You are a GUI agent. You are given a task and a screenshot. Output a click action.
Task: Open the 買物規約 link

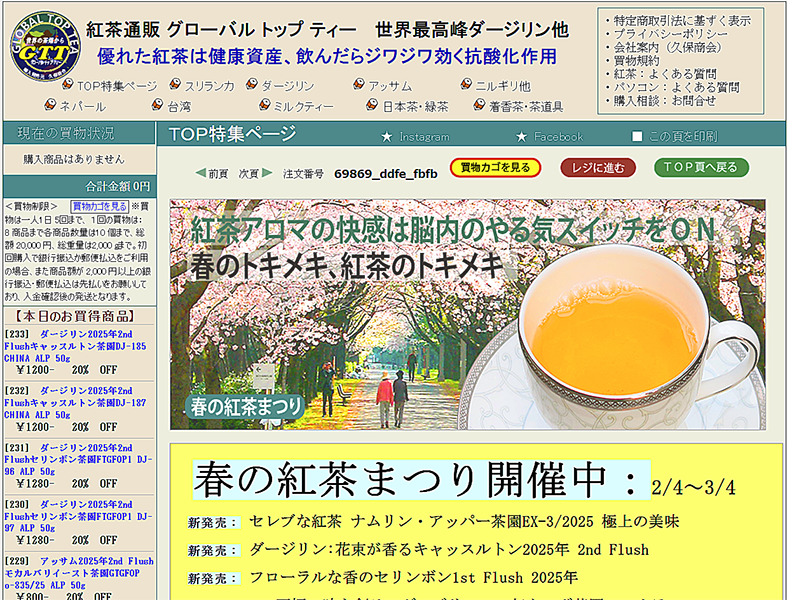pos(636,60)
